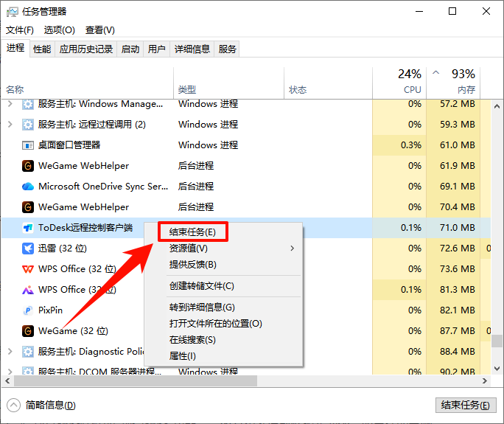The height and width of the screenshot is (424, 504).
Task: Click the WeGame WebHelper icon using 61.9 MB
Action: (28, 166)
